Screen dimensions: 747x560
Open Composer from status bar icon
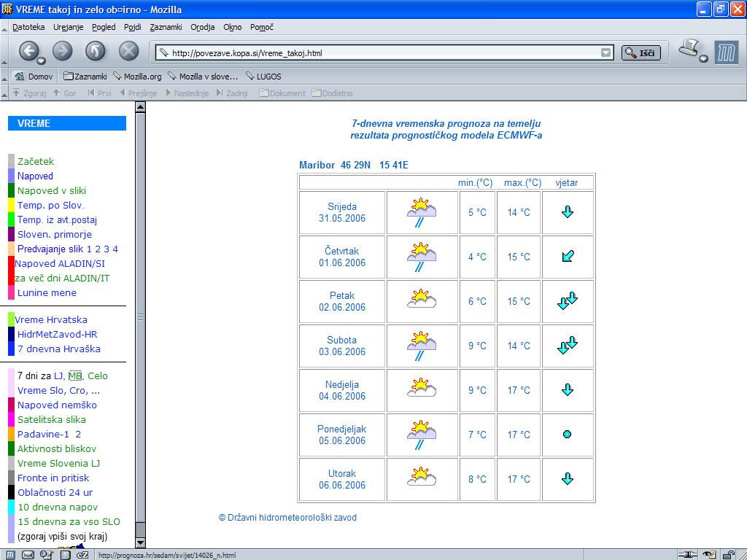coord(65,555)
